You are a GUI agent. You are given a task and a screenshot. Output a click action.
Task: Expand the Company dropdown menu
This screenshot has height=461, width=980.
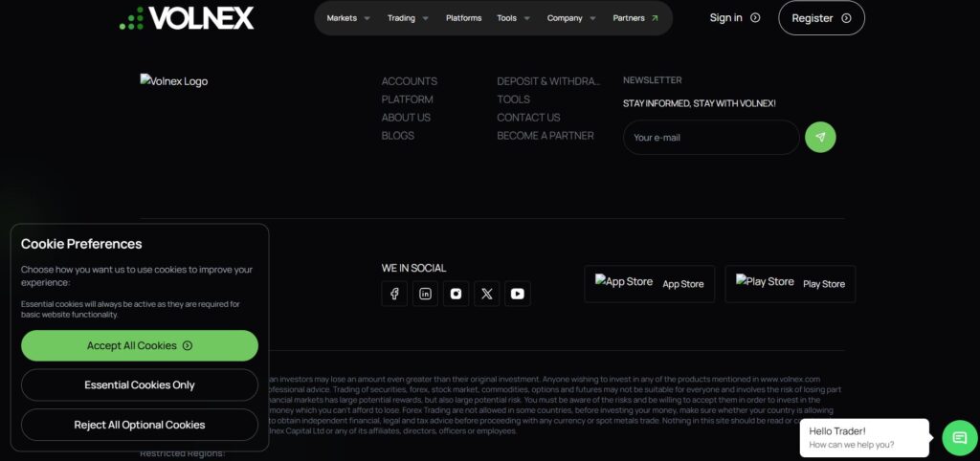click(571, 18)
